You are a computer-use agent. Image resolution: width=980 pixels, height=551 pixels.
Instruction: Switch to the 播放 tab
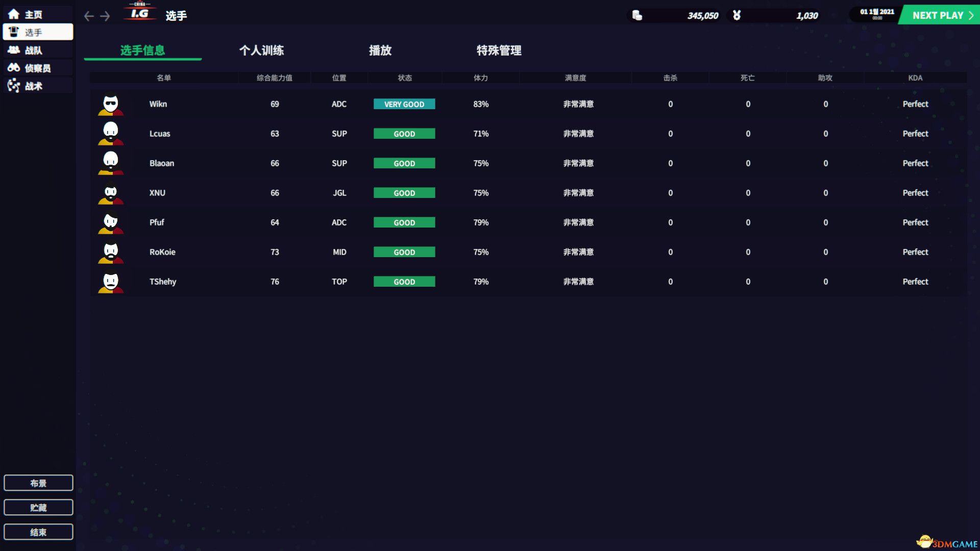pos(380,51)
